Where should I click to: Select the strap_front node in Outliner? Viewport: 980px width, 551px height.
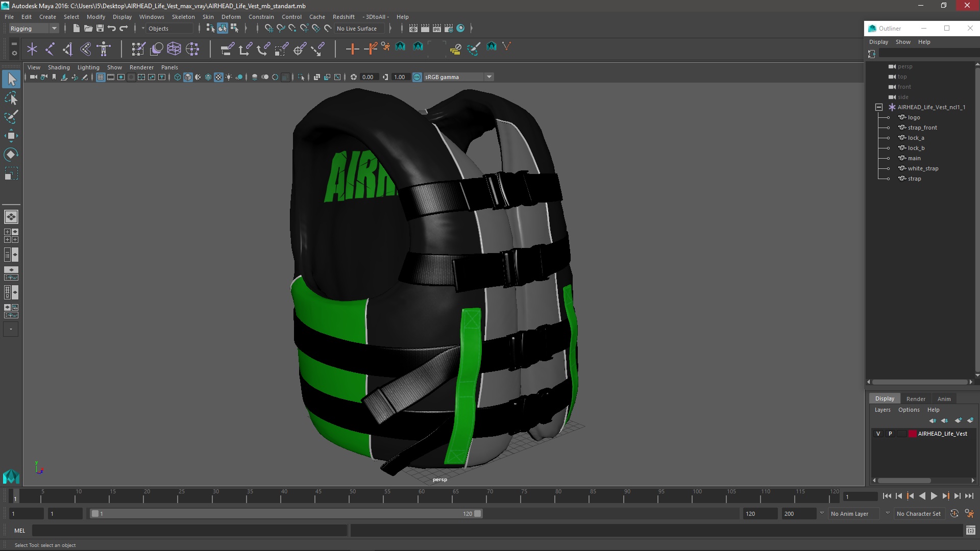922,128
